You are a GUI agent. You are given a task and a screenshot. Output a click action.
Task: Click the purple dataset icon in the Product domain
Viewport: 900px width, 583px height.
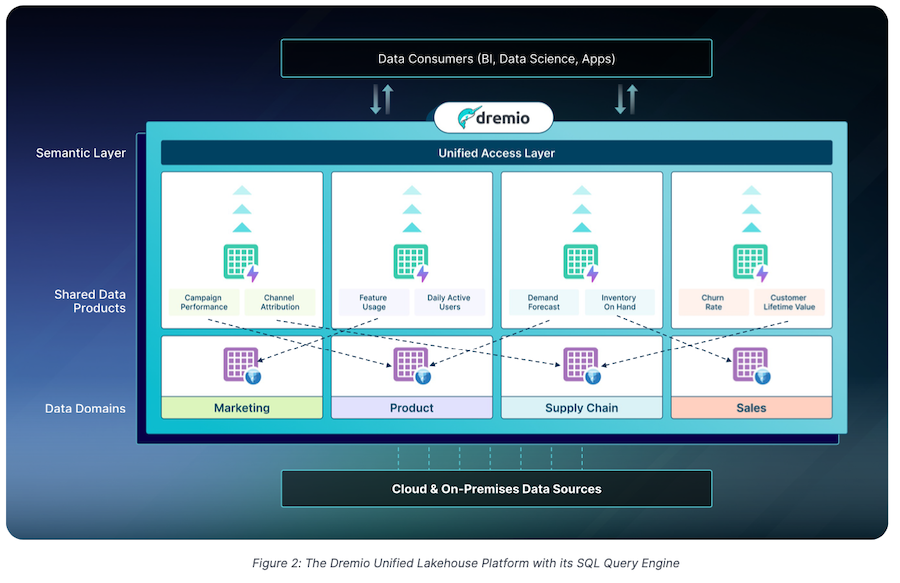coord(412,366)
